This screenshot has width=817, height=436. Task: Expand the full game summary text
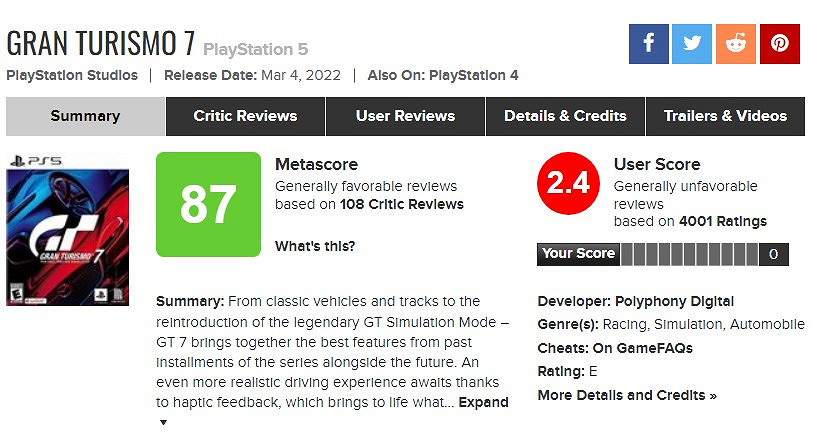[484, 402]
